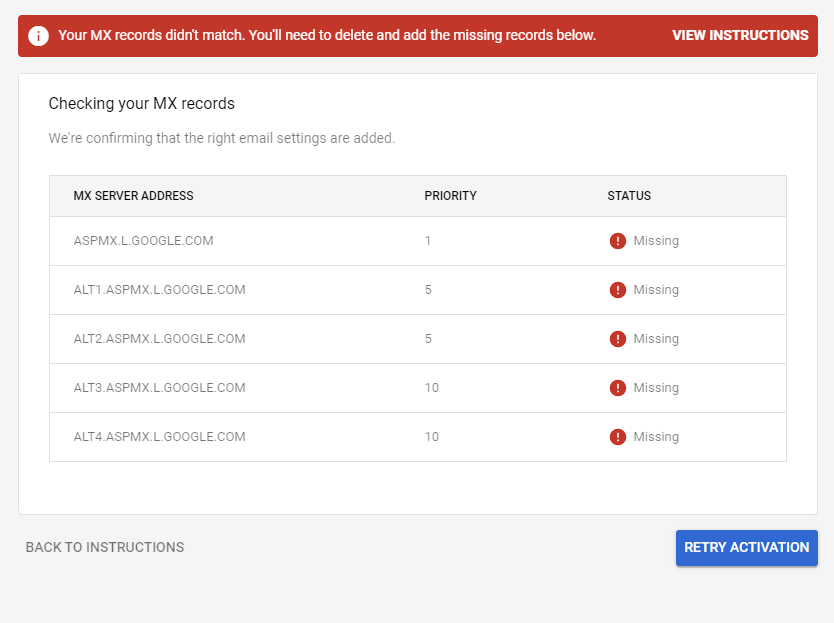Select the ALT4.ASPMX.L.GOOGLE.COM address text
Viewport: 834px width, 623px height.
pos(159,437)
